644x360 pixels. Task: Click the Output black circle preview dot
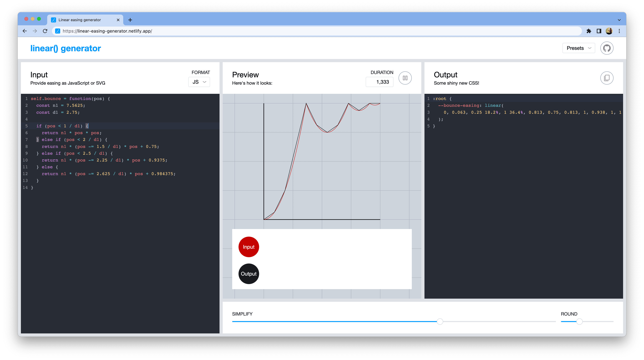coord(249,274)
